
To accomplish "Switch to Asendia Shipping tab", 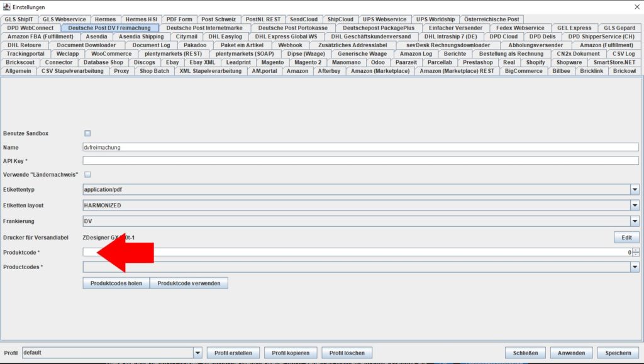I will pyautogui.click(x=141, y=36).
